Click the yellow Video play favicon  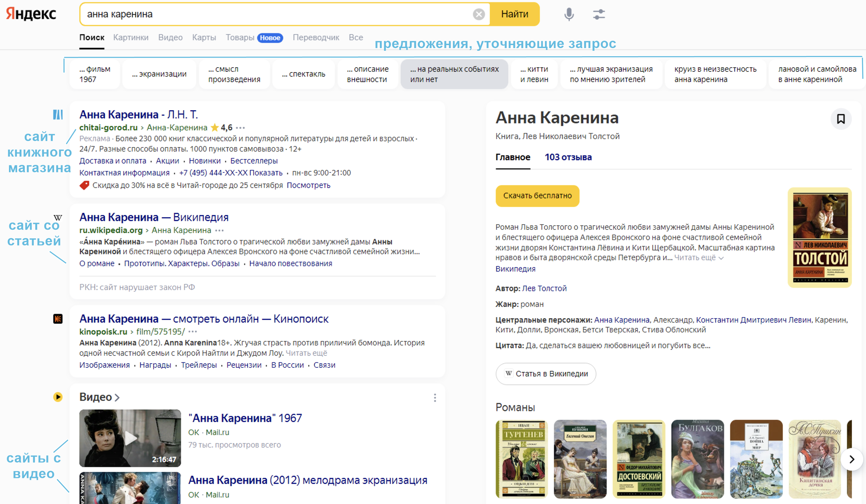coord(58,397)
